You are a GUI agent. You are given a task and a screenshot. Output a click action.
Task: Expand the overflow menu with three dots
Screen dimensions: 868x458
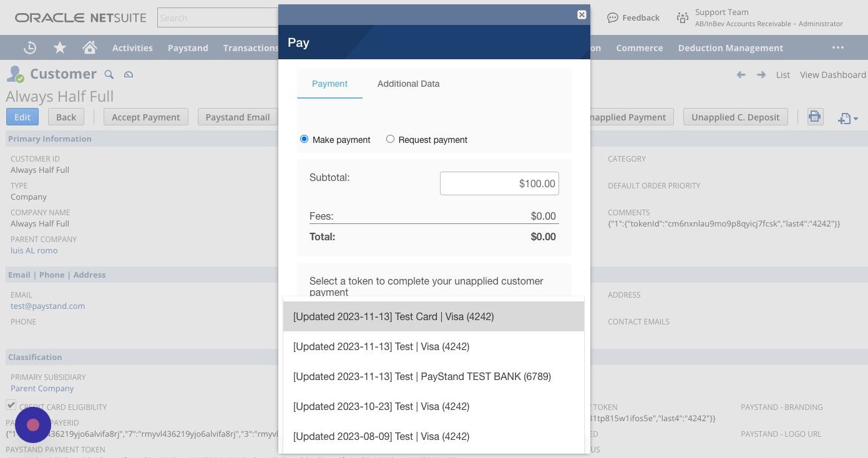point(838,47)
